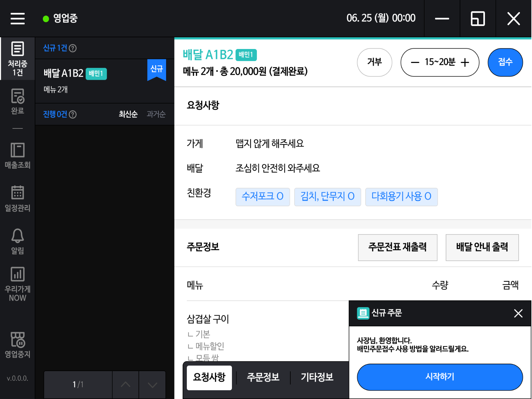Click the help icon next to 진행 0건

pos(73,115)
